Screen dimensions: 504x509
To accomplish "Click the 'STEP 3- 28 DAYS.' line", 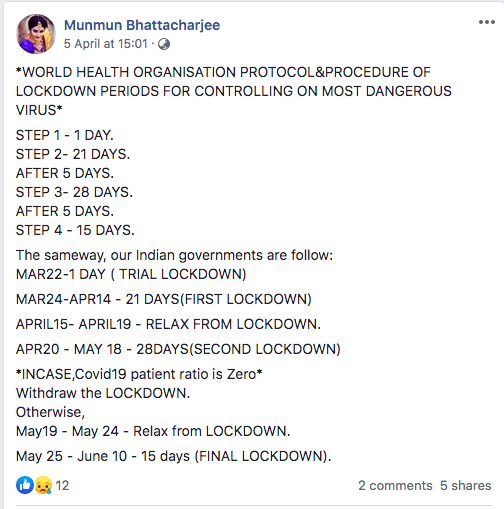I will click(74, 192).
